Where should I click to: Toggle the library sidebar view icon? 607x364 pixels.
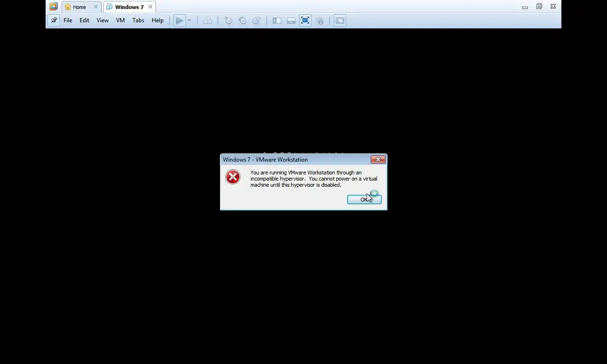pyautogui.click(x=277, y=20)
